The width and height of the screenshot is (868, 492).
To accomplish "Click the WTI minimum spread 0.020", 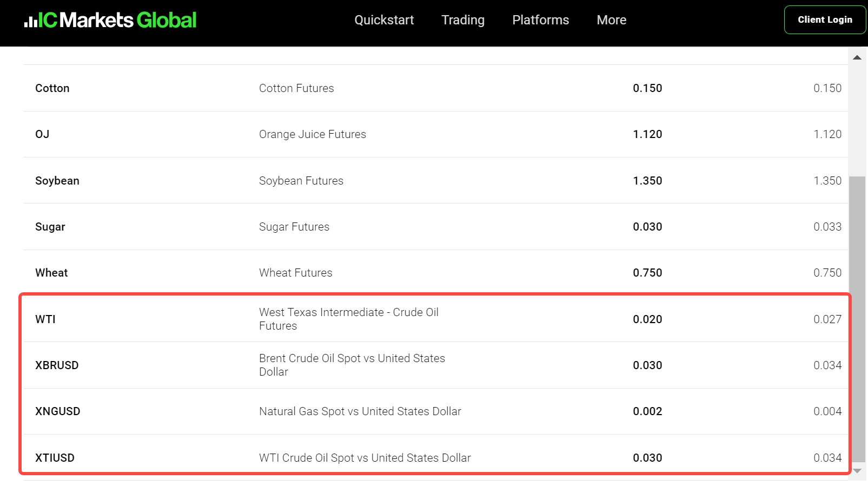I will click(647, 319).
